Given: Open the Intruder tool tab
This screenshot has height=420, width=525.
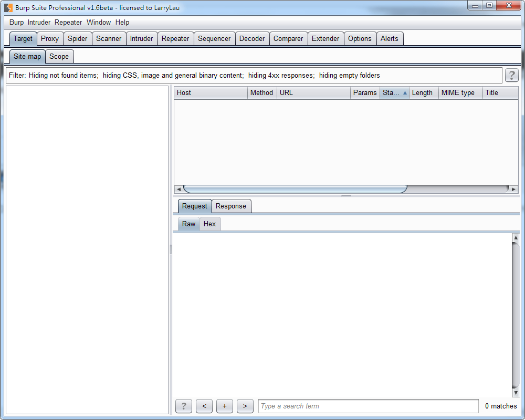Looking at the screenshot, I should 141,38.
